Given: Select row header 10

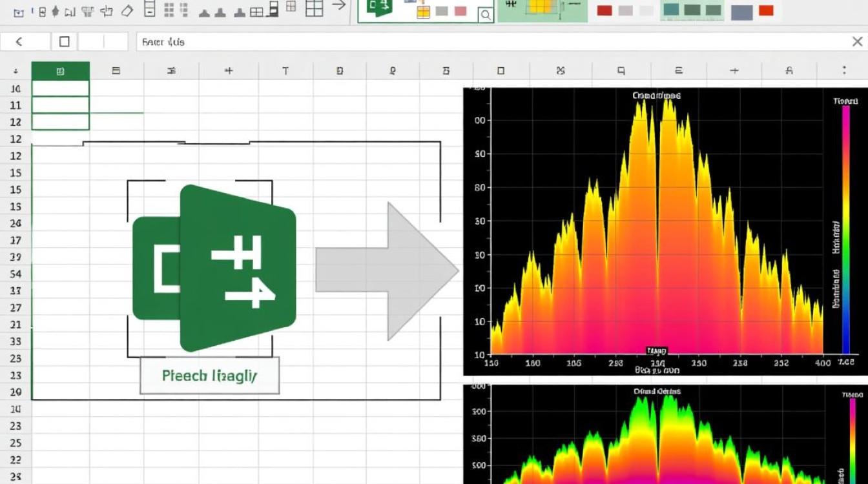Looking at the screenshot, I should click(15, 88).
